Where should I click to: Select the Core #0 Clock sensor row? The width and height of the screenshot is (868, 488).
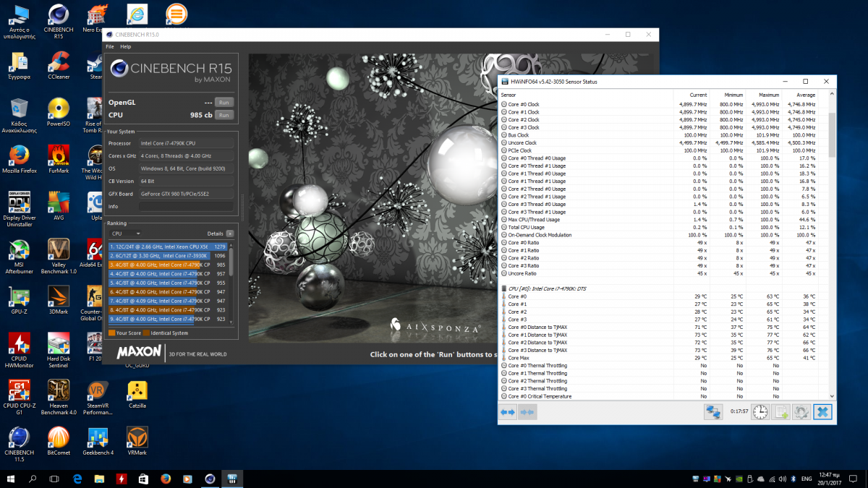pyautogui.click(x=658, y=104)
